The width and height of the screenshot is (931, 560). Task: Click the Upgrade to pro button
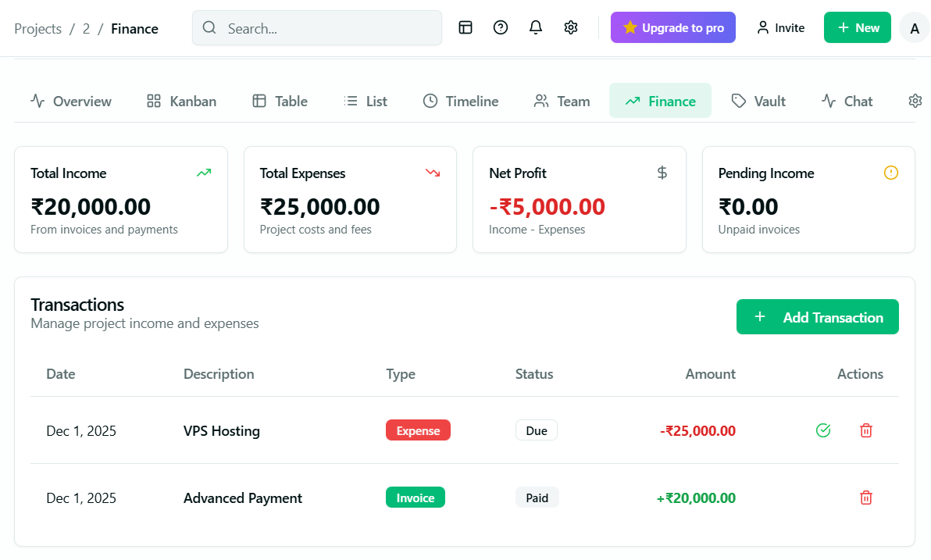673,27
